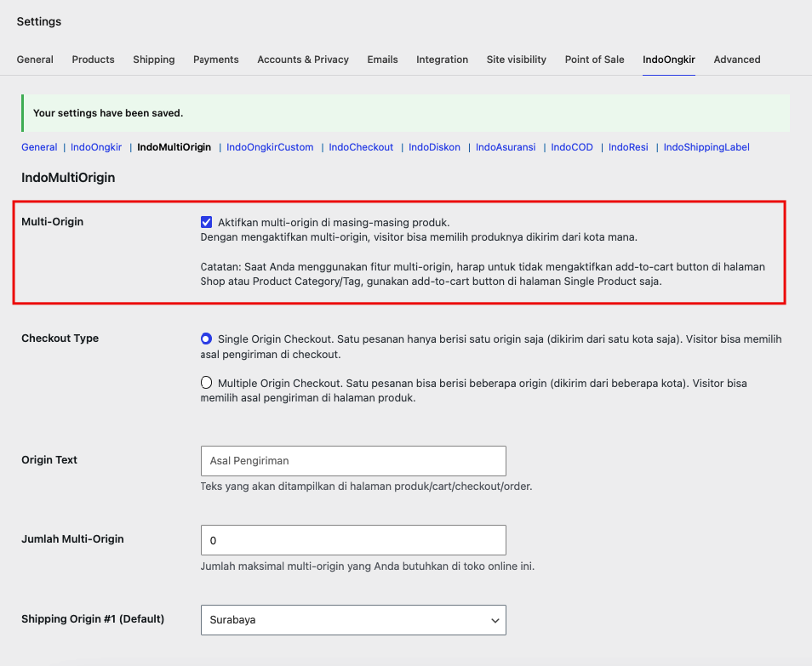Switch to the Products tab
This screenshot has width=812, height=666.
[94, 60]
